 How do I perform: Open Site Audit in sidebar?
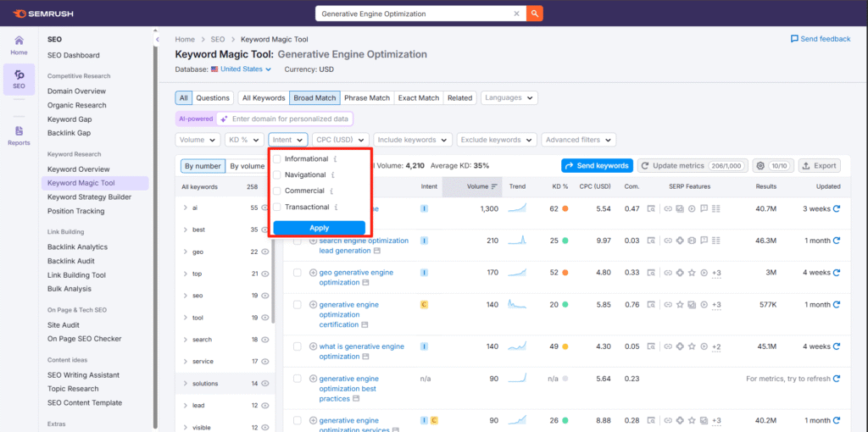click(63, 325)
